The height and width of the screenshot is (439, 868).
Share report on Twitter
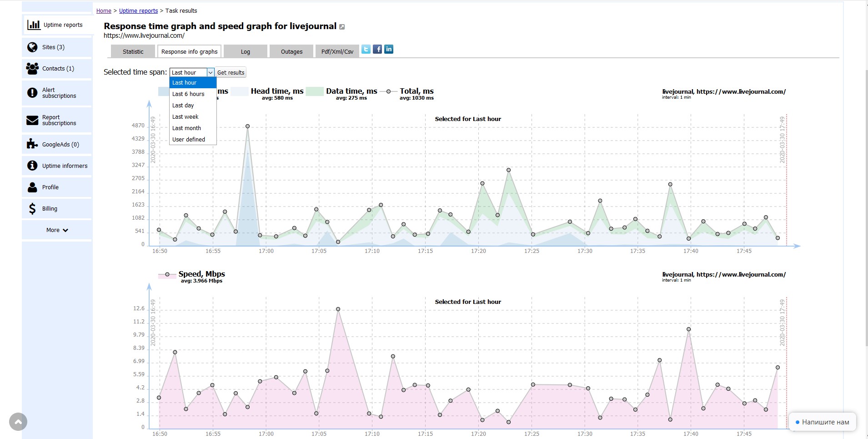[366, 49]
